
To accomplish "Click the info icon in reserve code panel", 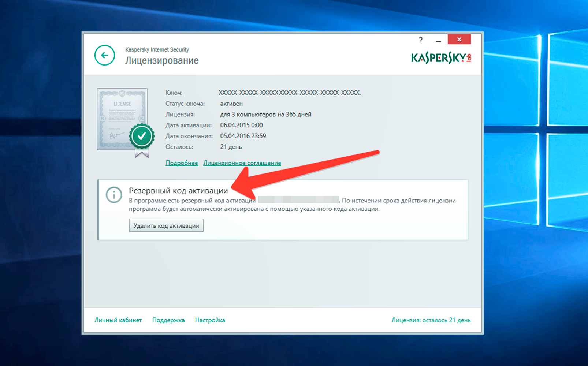I will pyautogui.click(x=114, y=195).
